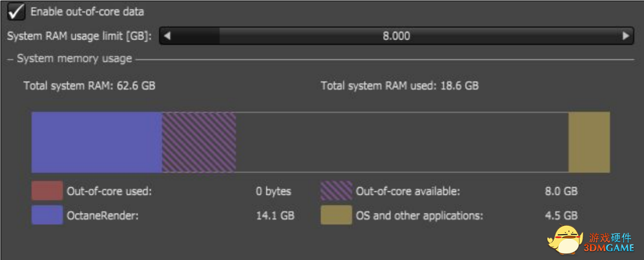Click the left arrow of RAM limit slider
This screenshot has width=644, height=260.
[167, 36]
